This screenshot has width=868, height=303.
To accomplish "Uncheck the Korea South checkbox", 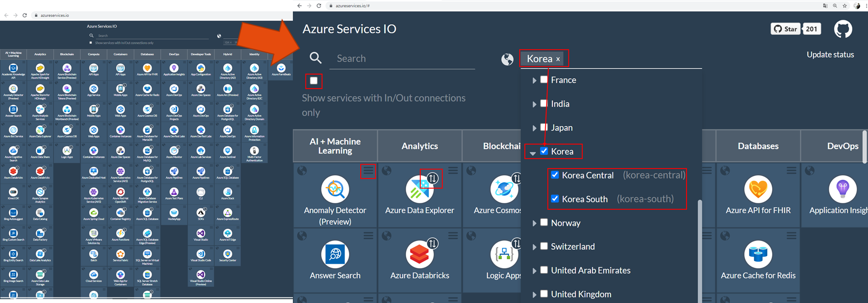I will click(555, 198).
